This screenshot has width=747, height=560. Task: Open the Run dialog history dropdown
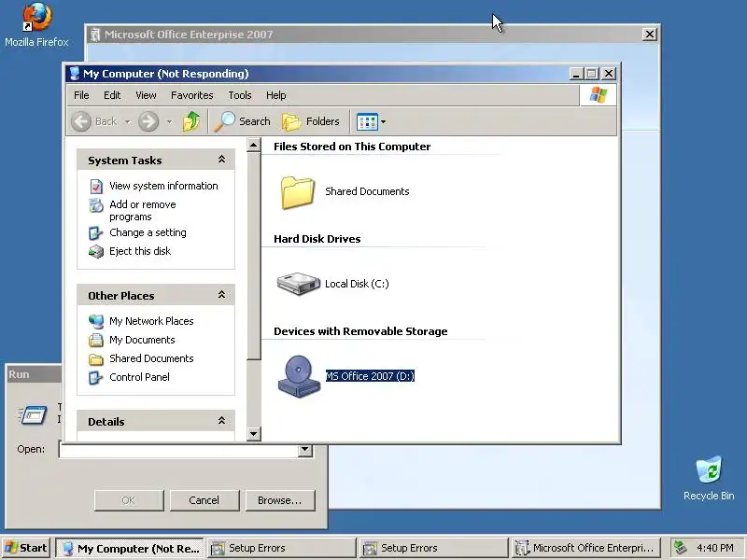[305, 449]
